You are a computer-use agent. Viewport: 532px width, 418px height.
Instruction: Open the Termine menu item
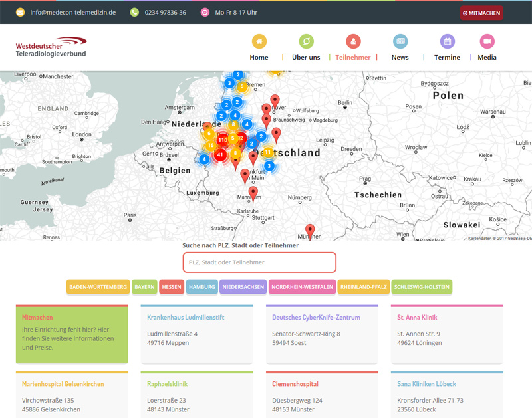(x=447, y=58)
